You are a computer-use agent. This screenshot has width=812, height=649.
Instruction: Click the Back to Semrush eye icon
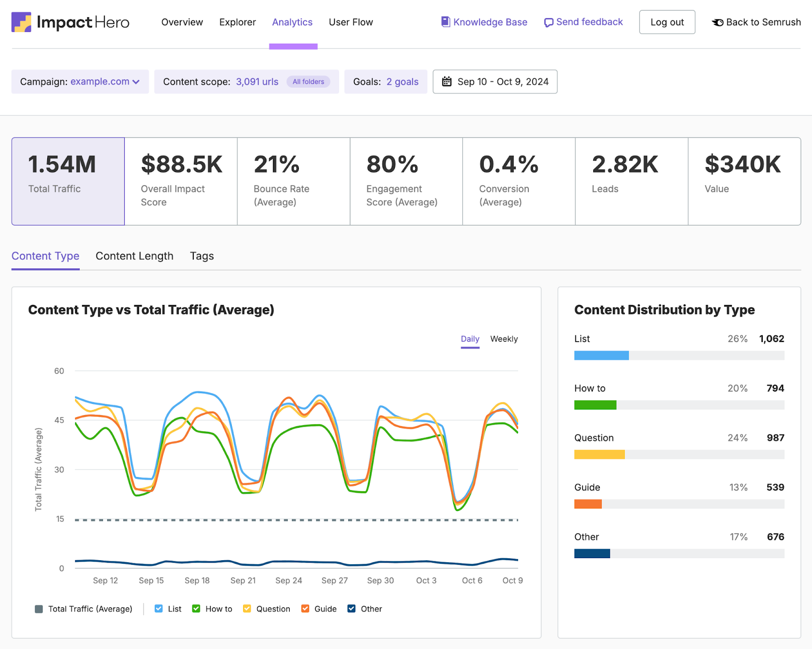[718, 22]
